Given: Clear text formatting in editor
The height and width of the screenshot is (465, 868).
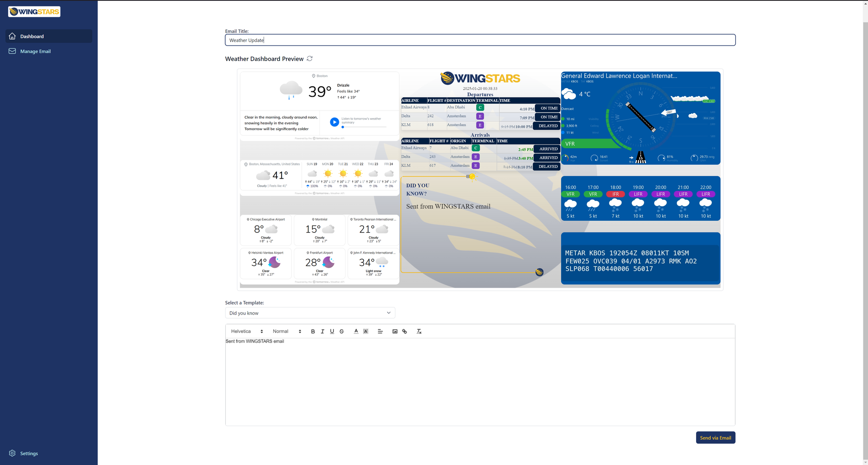Looking at the screenshot, I should tap(419, 331).
